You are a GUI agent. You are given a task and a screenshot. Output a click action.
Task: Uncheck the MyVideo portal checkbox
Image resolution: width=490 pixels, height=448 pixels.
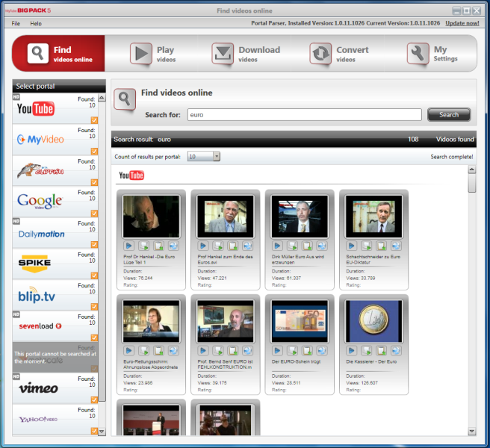click(x=94, y=152)
